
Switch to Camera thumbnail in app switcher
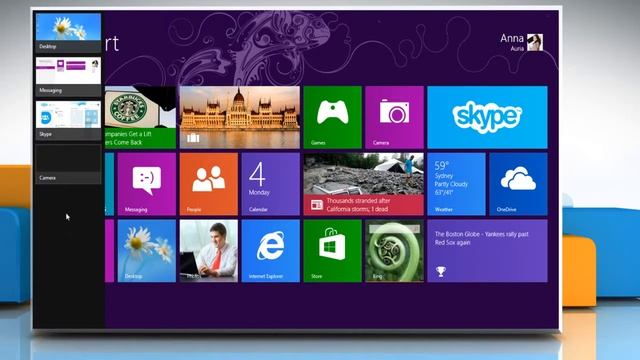68,164
